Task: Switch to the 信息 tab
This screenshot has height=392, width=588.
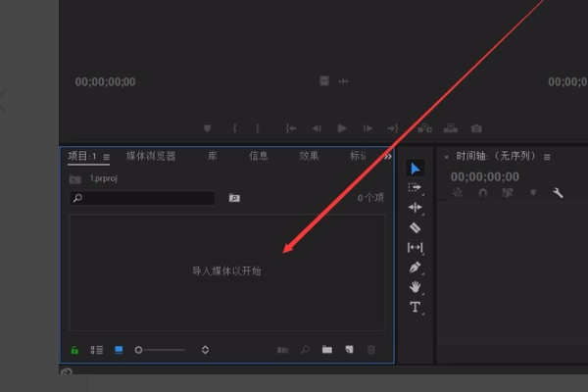Action: tap(259, 156)
